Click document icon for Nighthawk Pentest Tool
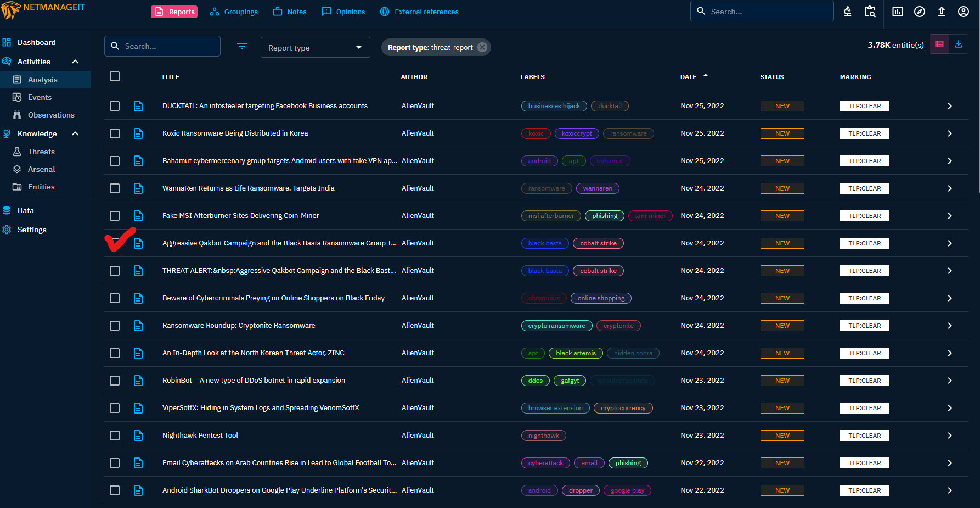The width and height of the screenshot is (980, 508). 138,436
